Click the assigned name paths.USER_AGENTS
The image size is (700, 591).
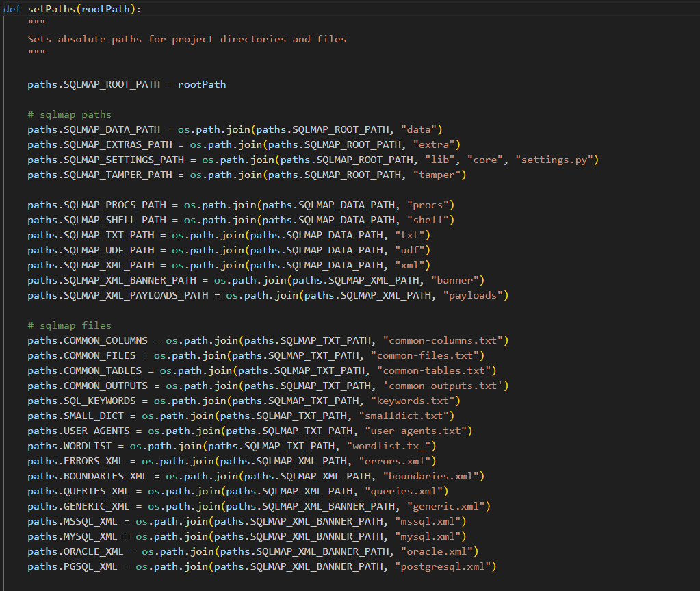point(79,431)
